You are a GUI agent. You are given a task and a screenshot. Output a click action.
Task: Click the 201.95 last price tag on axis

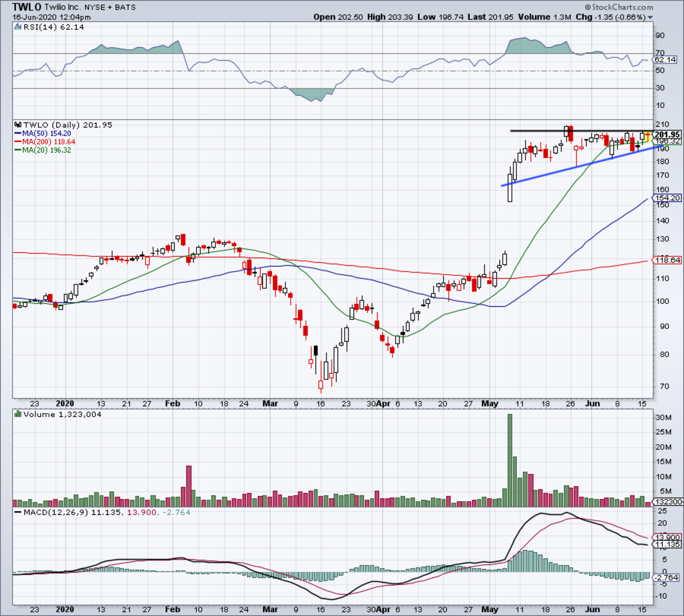667,135
